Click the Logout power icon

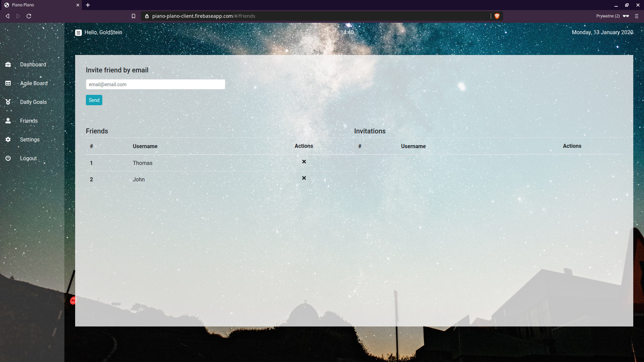(x=8, y=158)
